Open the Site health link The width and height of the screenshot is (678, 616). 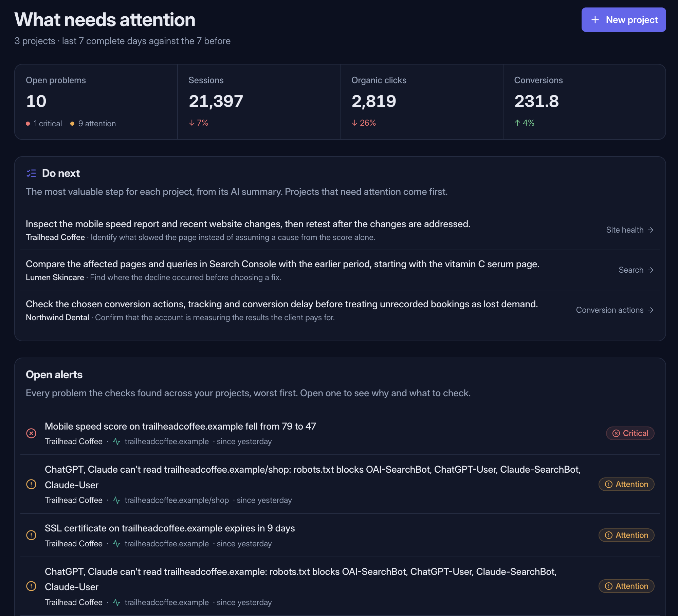tap(629, 230)
